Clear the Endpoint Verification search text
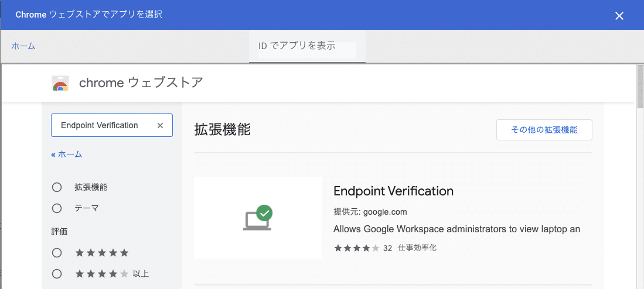Screen dimensions: 644x289 pyautogui.click(x=160, y=125)
